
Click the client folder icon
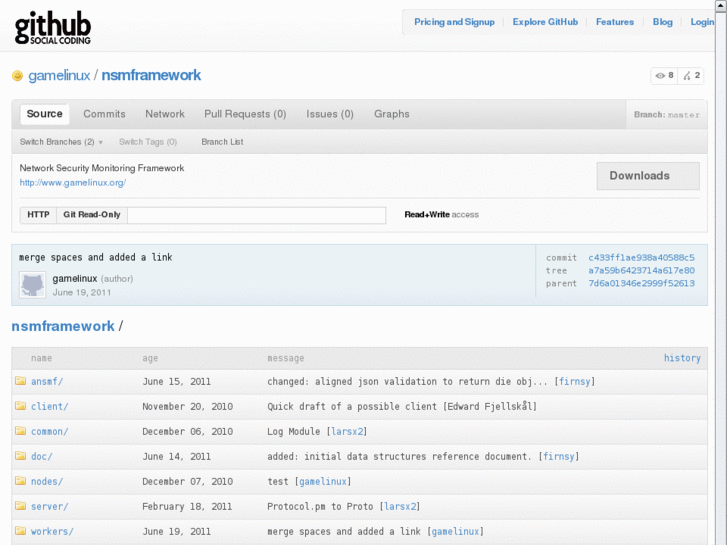(20, 407)
